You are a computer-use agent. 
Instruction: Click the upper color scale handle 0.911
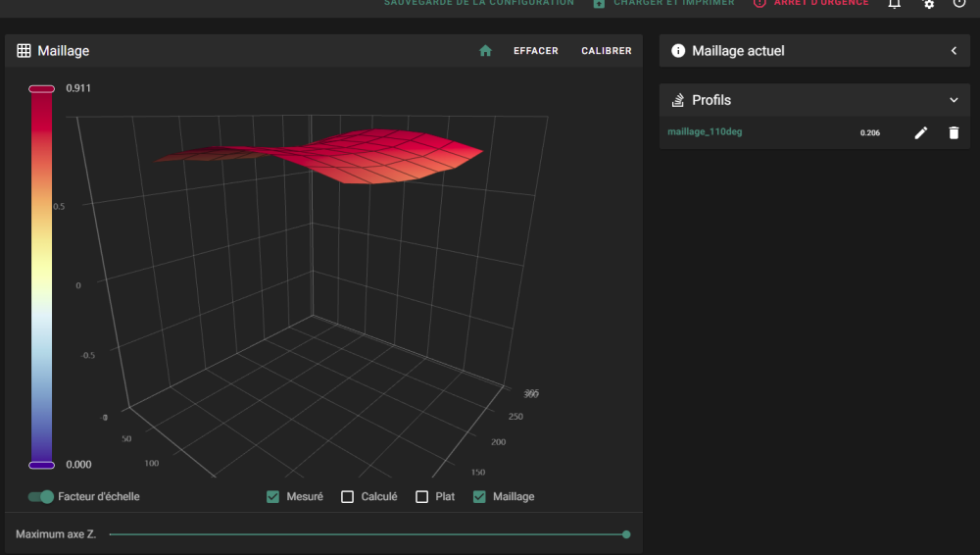coord(42,89)
